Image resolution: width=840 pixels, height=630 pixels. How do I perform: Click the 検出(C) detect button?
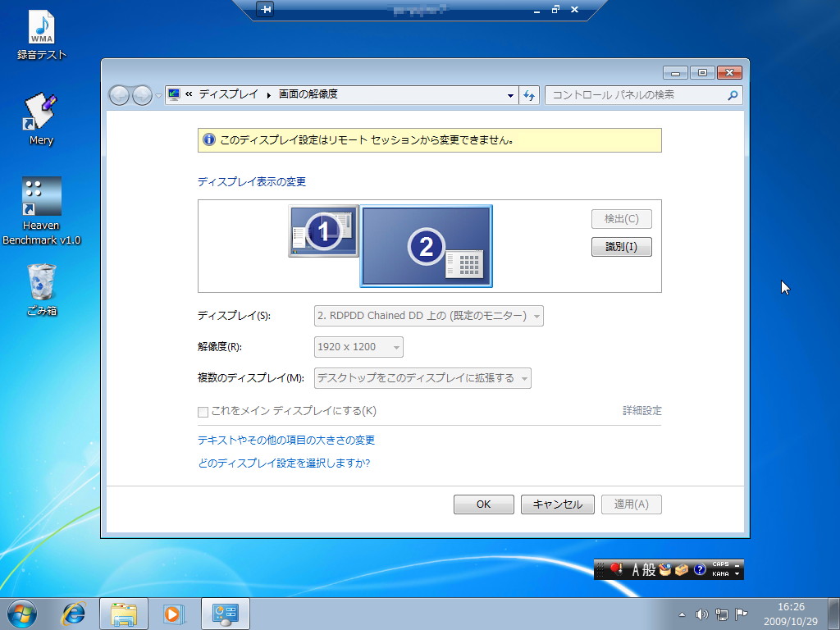click(622, 219)
